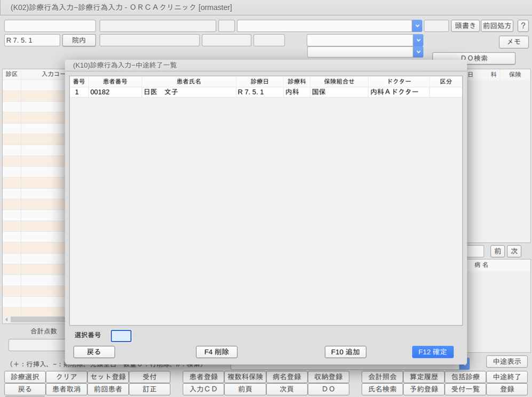
Task: Click the 会計照会 button
Action: [382, 377]
